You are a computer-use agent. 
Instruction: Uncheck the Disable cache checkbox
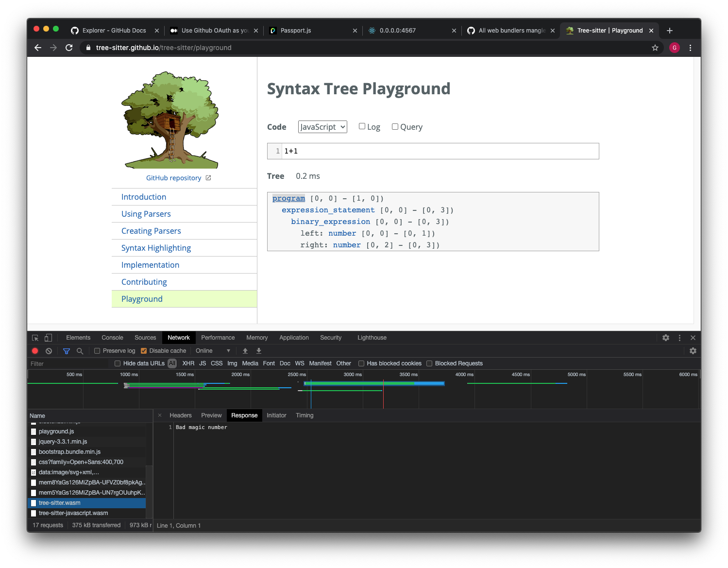144,350
